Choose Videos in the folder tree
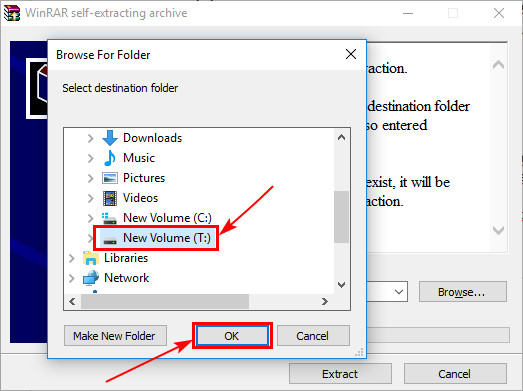 click(140, 198)
